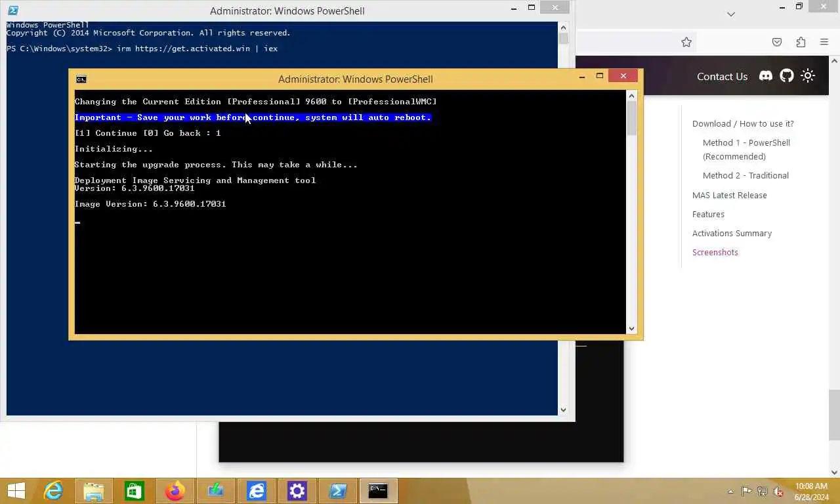Click the highlighted 'Important - Save your work' line
The height and width of the screenshot is (504, 840).
(x=253, y=117)
